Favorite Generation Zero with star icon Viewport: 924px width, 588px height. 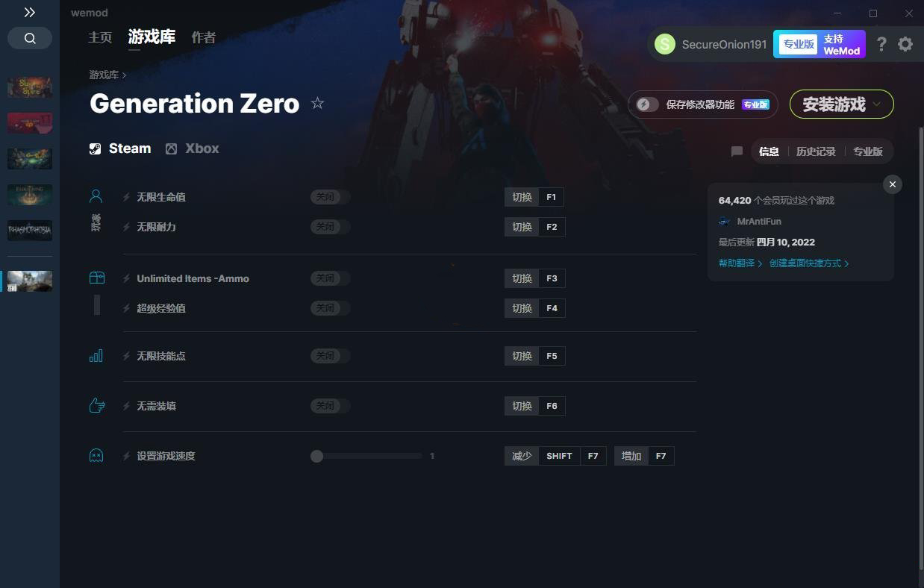click(317, 103)
